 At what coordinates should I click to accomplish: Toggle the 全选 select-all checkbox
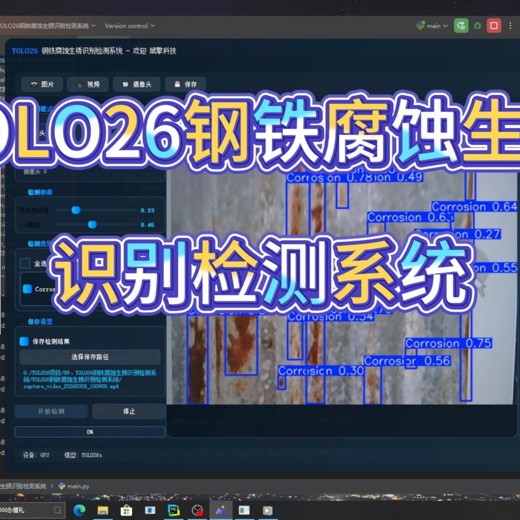point(25,263)
